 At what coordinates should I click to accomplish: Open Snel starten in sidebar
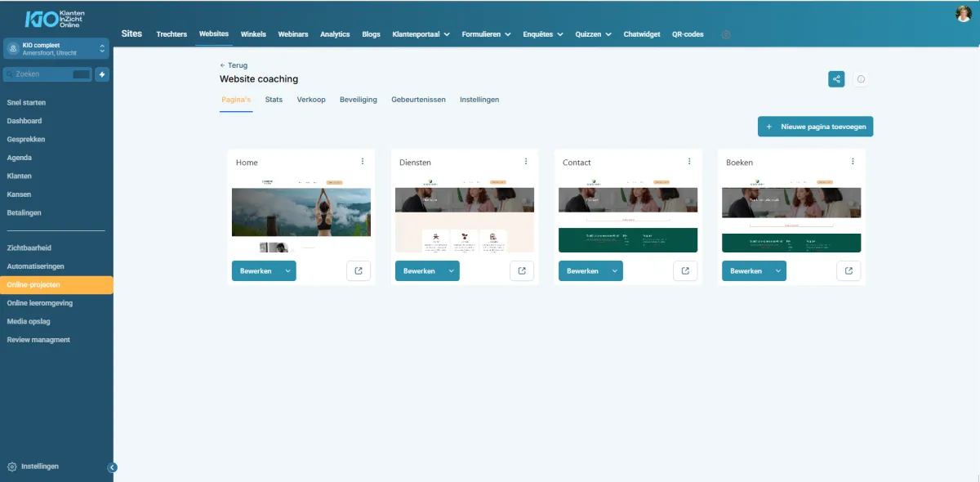click(x=26, y=103)
